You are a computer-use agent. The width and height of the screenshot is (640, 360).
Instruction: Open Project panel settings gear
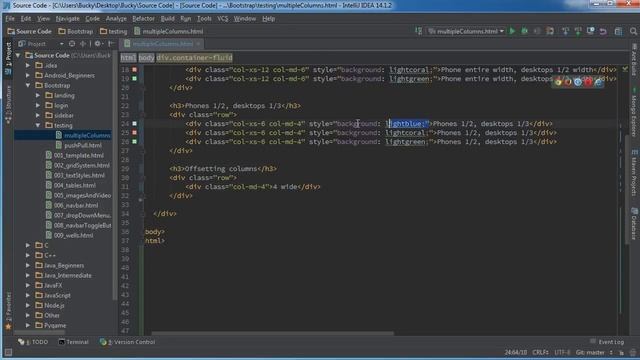click(98, 44)
